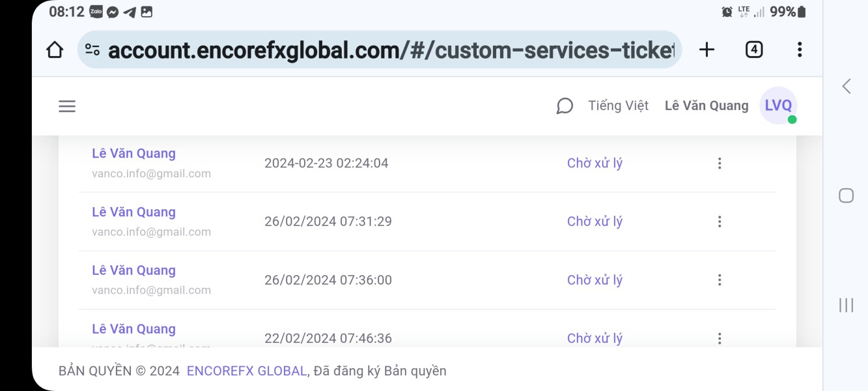The width and height of the screenshot is (868, 391).
Task: Open the chat bubble messages icon
Action: [x=565, y=106]
